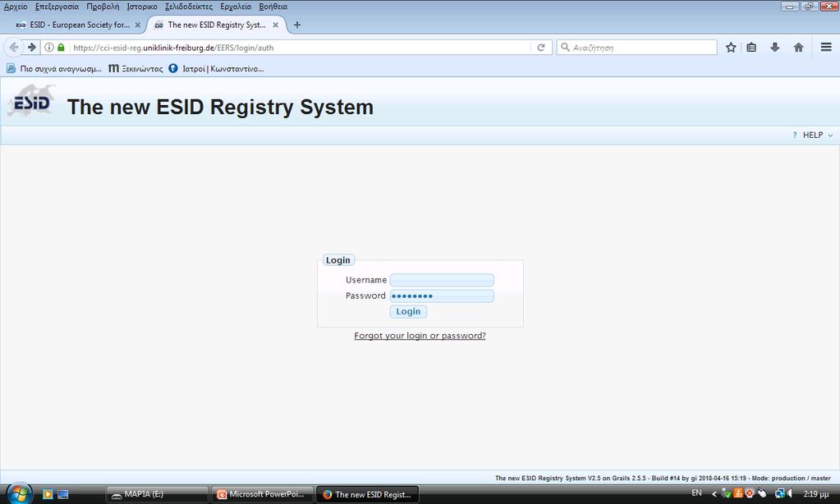Open the Ξεκινώντας bookmark
The height and width of the screenshot is (504, 840).
136,69
